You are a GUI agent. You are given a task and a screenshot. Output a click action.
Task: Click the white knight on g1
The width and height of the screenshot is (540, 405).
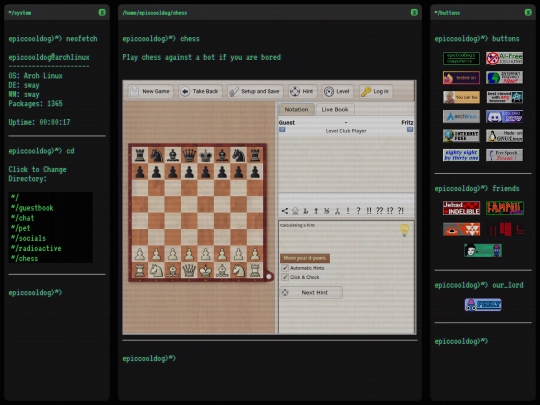pos(239,270)
